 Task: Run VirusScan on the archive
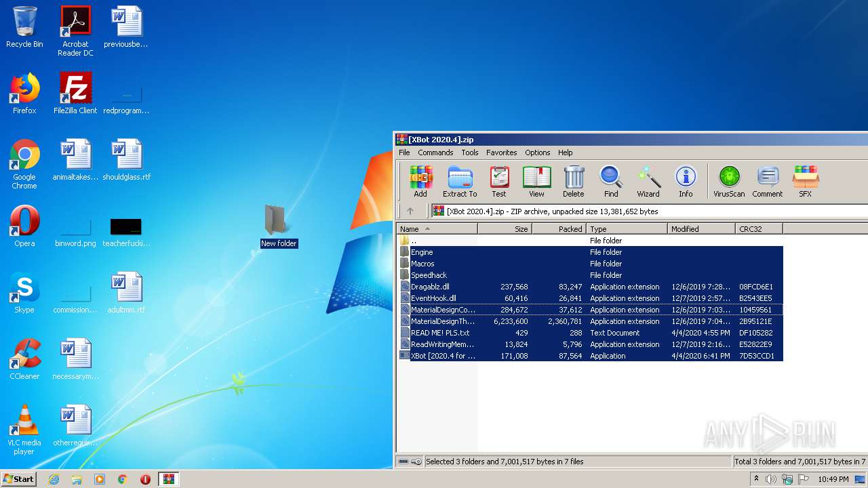(729, 182)
